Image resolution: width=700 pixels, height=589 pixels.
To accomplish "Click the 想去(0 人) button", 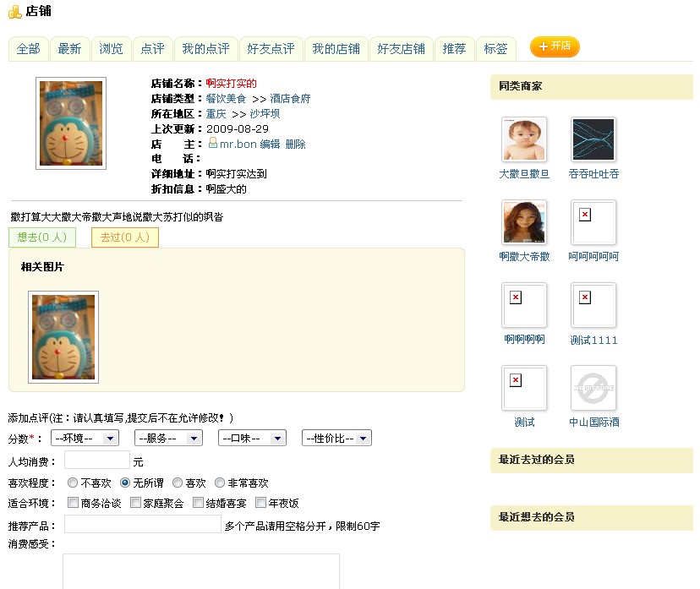I will (x=42, y=237).
